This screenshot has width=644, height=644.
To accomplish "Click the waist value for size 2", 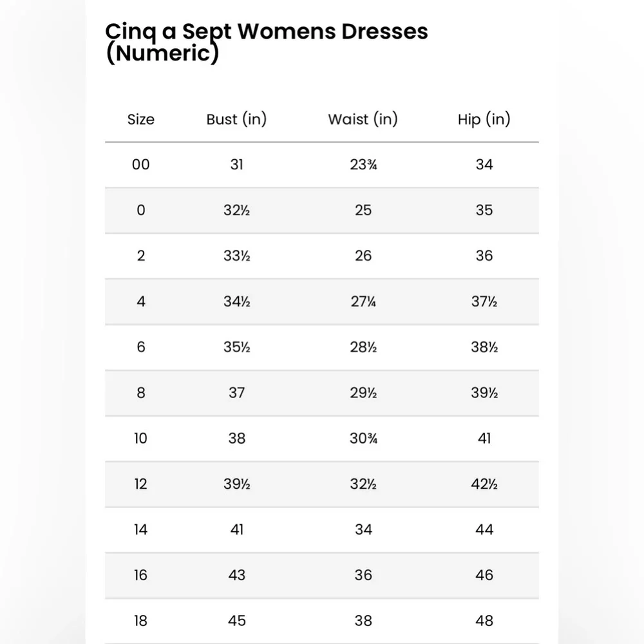I will pos(363,256).
